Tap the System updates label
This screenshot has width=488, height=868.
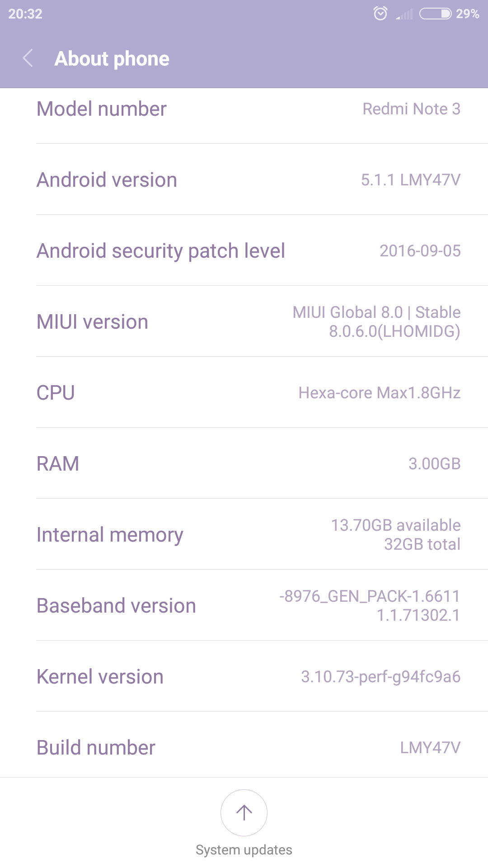point(244,850)
